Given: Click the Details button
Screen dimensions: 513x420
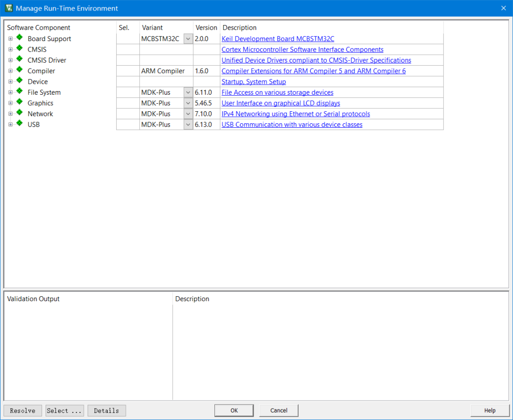Looking at the screenshot, I should (107, 410).
